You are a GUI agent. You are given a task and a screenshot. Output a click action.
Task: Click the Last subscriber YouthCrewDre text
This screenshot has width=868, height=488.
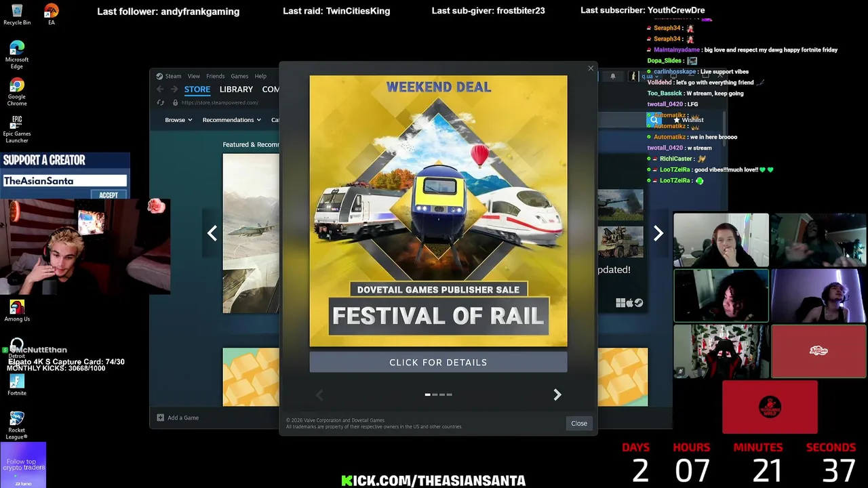pos(643,11)
